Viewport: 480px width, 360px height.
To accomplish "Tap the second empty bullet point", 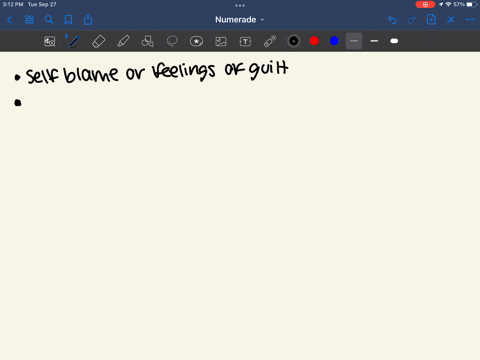I will pyautogui.click(x=18, y=103).
